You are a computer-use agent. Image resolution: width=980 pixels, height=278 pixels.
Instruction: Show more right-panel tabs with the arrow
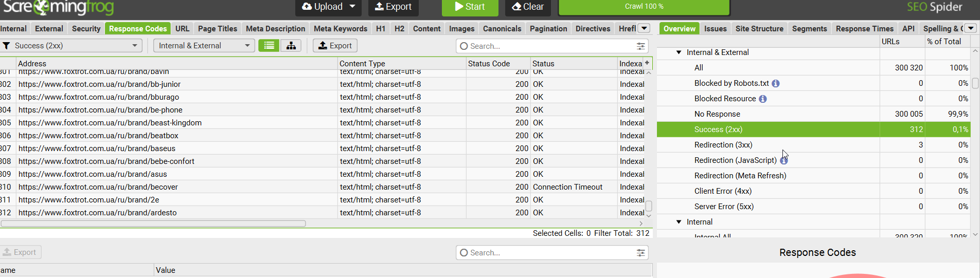tap(971, 28)
